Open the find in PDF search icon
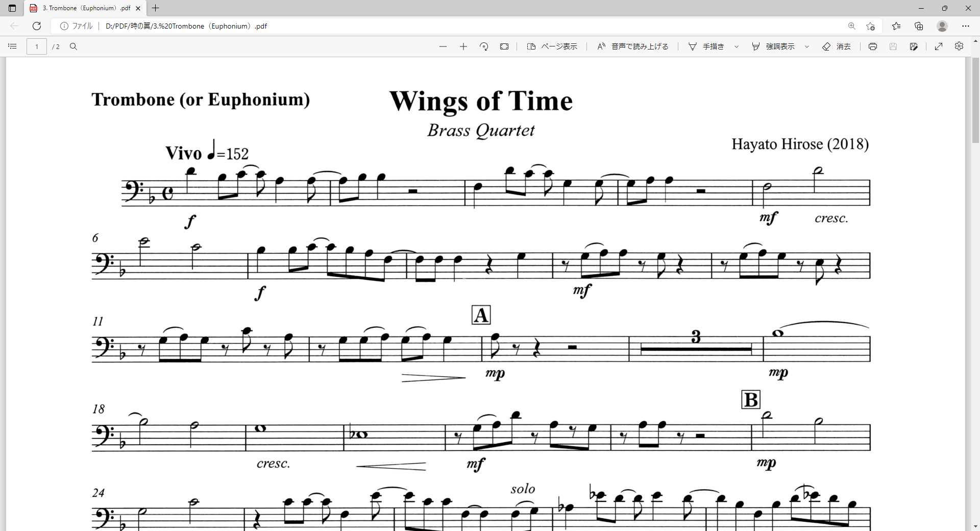This screenshot has height=531, width=980. [x=73, y=46]
